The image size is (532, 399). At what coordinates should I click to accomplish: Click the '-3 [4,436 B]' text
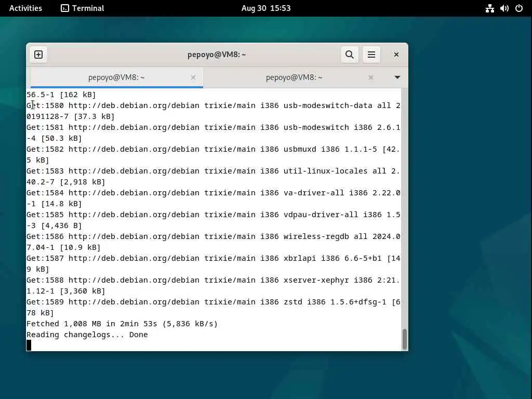pos(54,225)
